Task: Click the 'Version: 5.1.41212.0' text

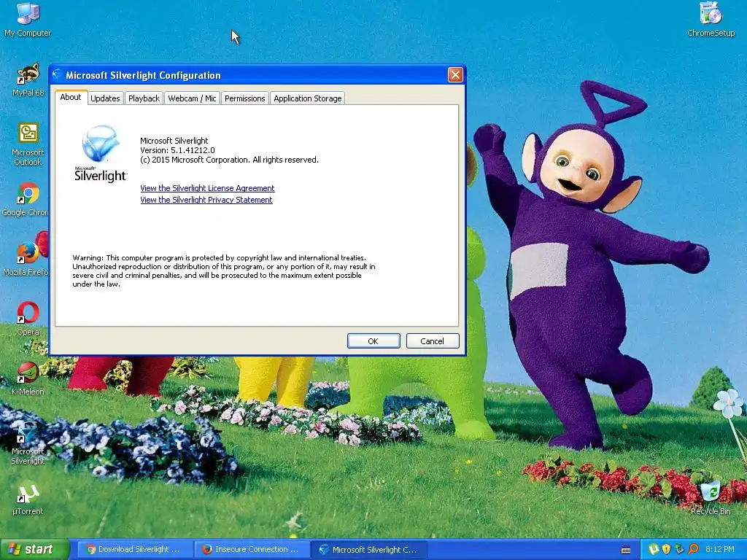Action: 178,150
